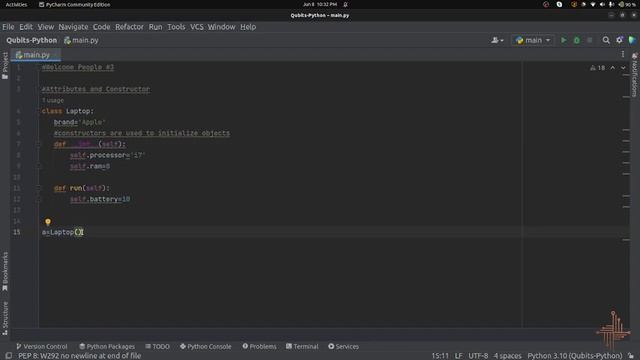
Task: Open Version Control tool window
Action: pos(42,346)
